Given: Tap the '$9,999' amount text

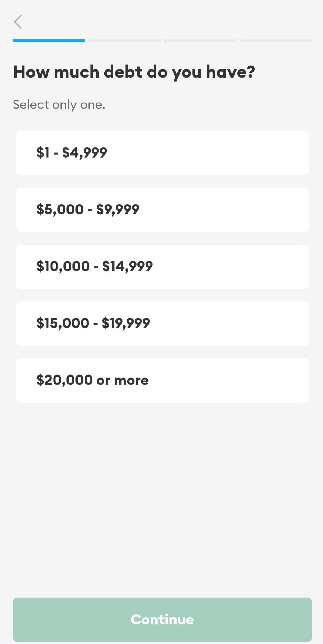Looking at the screenshot, I should tap(118, 209).
